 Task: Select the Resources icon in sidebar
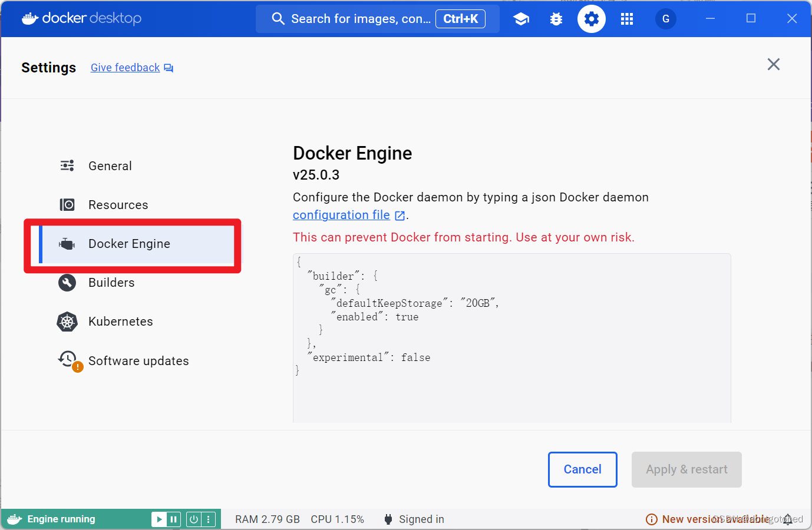pos(67,204)
